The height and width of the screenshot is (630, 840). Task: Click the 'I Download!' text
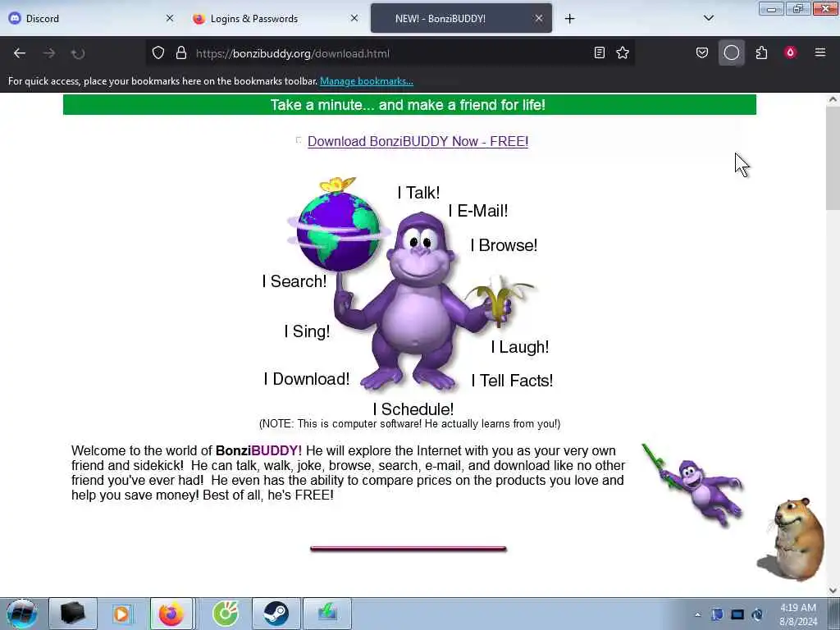(x=307, y=379)
